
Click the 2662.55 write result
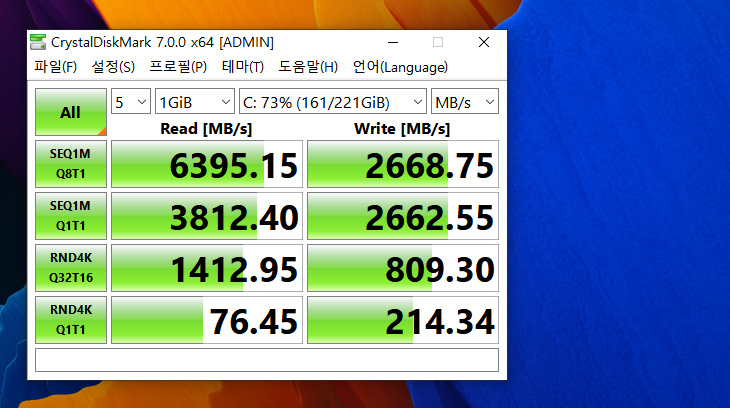click(x=403, y=216)
